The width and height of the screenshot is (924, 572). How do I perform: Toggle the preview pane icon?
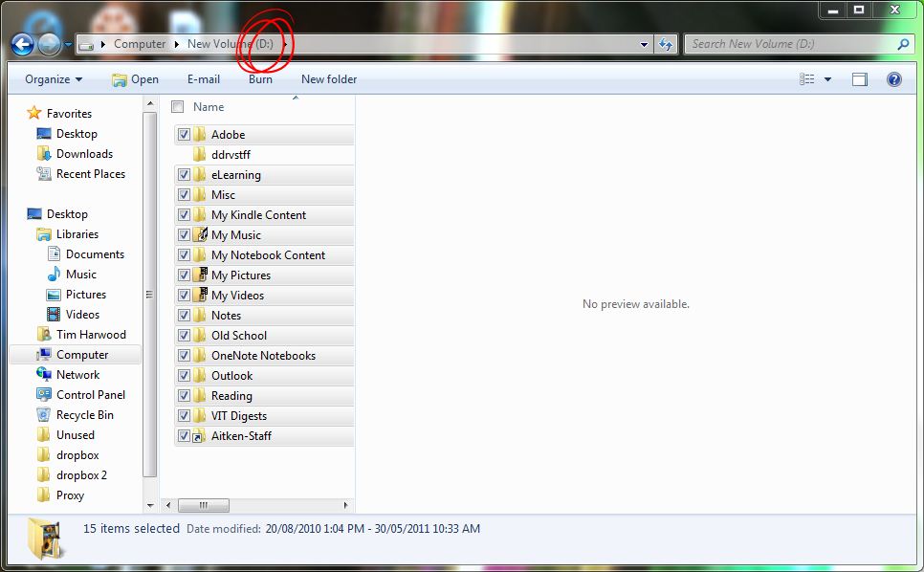coord(860,79)
